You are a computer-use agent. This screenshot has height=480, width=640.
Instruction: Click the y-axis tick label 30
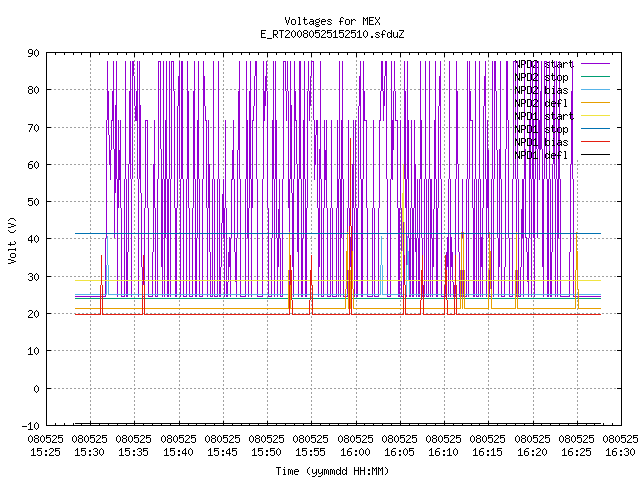pyautogui.click(x=33, y=277)
